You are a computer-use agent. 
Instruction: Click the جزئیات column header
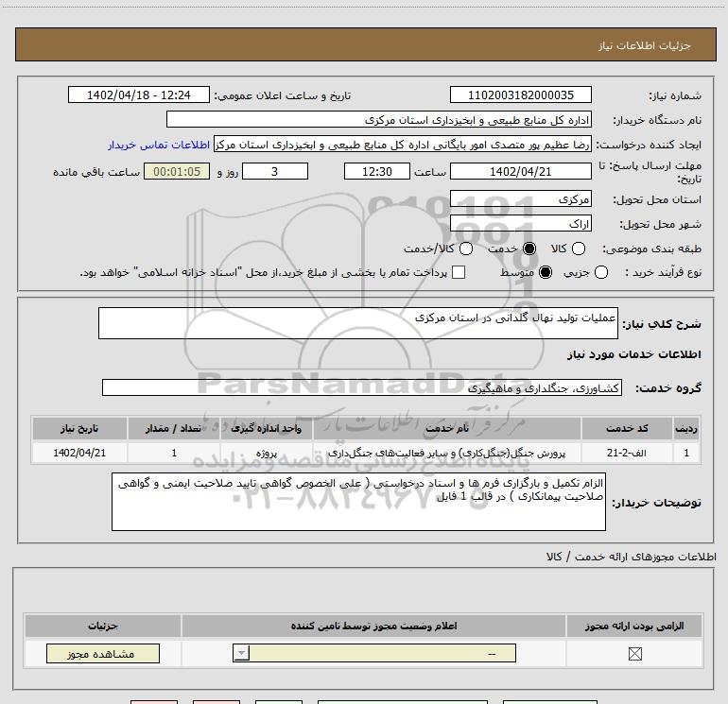(103, 626)
